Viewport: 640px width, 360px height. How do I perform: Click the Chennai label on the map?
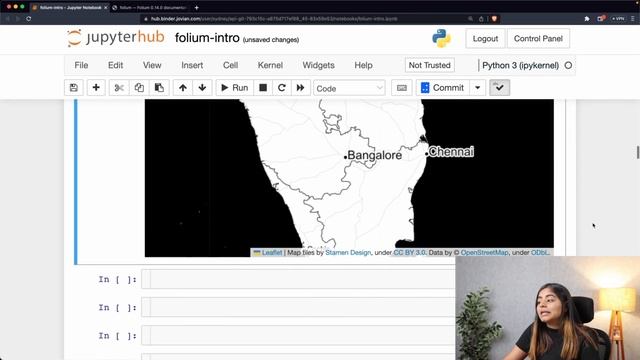pyautogui.click(x=451, y=152)
